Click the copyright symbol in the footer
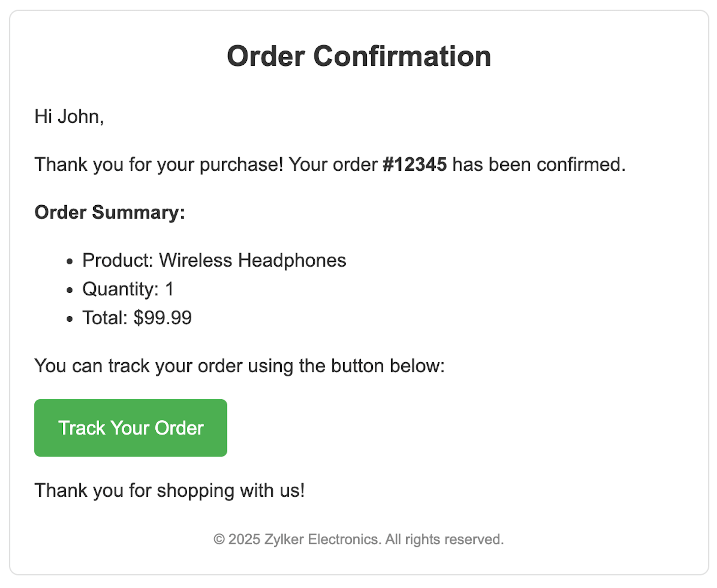The image size is (717, 588). click(219, 540)
